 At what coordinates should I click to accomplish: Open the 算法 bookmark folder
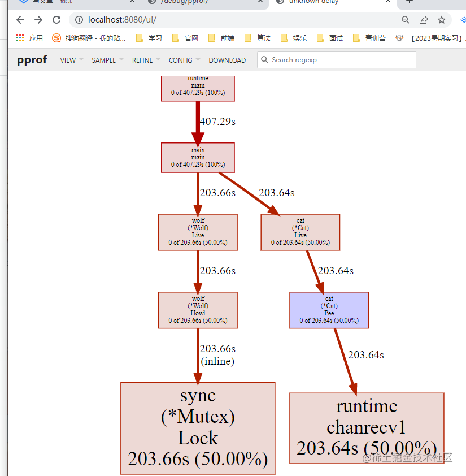coord(258,38)
